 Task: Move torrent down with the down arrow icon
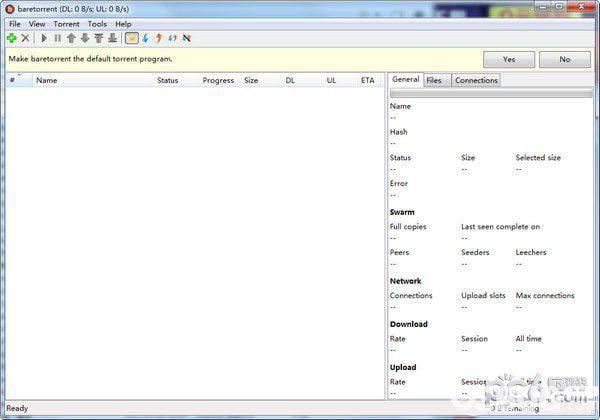click(x=85, y=38)
